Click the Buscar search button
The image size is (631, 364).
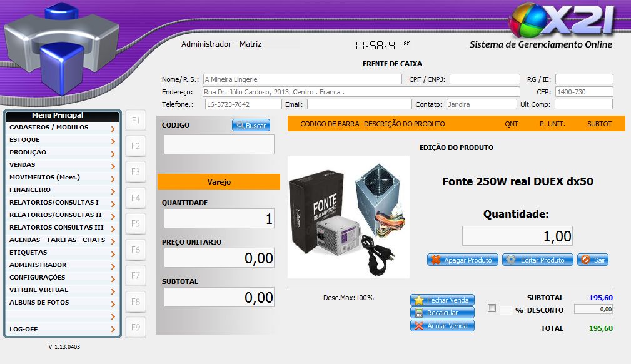251,126
